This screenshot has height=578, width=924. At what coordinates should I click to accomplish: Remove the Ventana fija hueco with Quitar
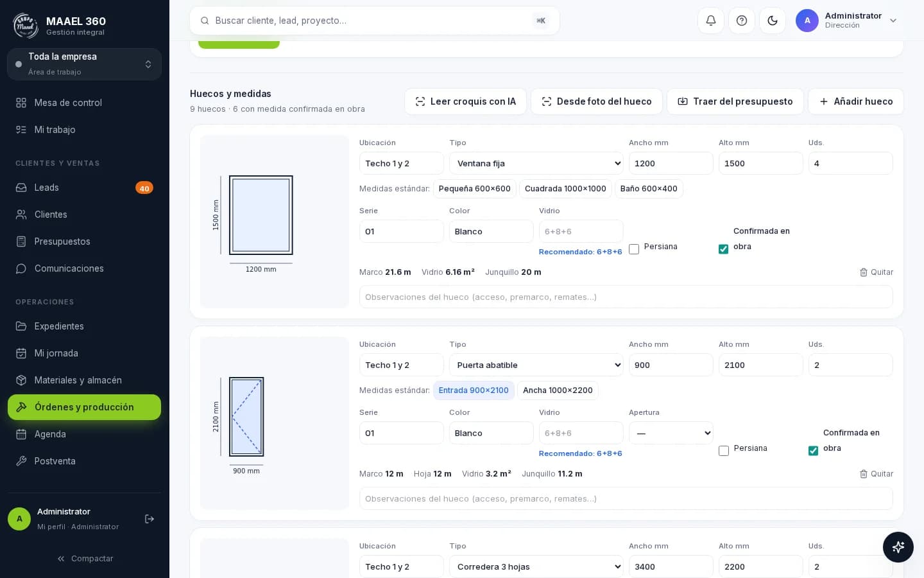coord(877,272)
